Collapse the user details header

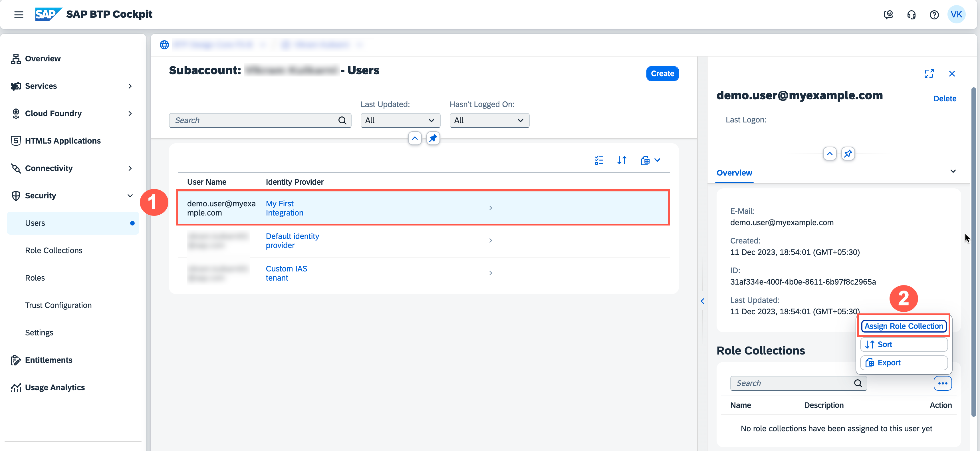829,154
